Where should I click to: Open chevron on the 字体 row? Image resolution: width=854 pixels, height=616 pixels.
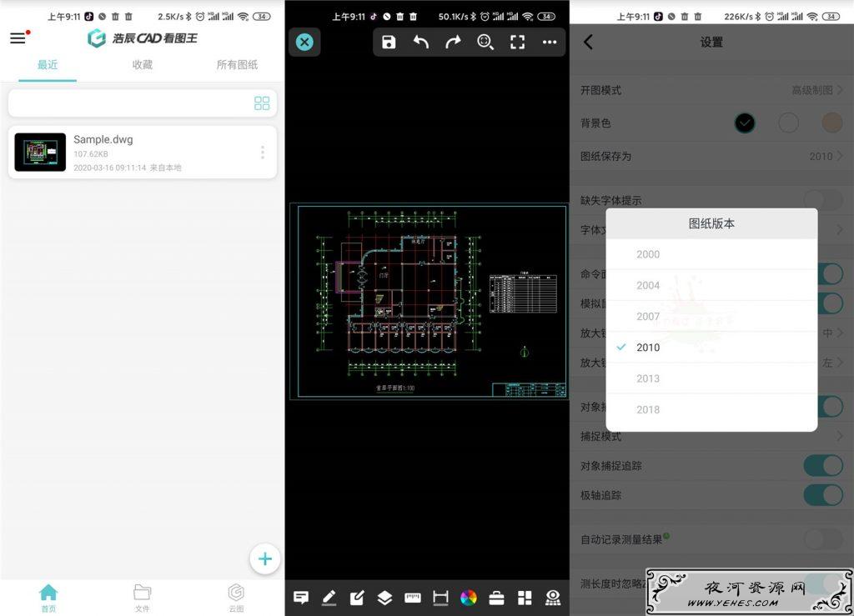839,230
